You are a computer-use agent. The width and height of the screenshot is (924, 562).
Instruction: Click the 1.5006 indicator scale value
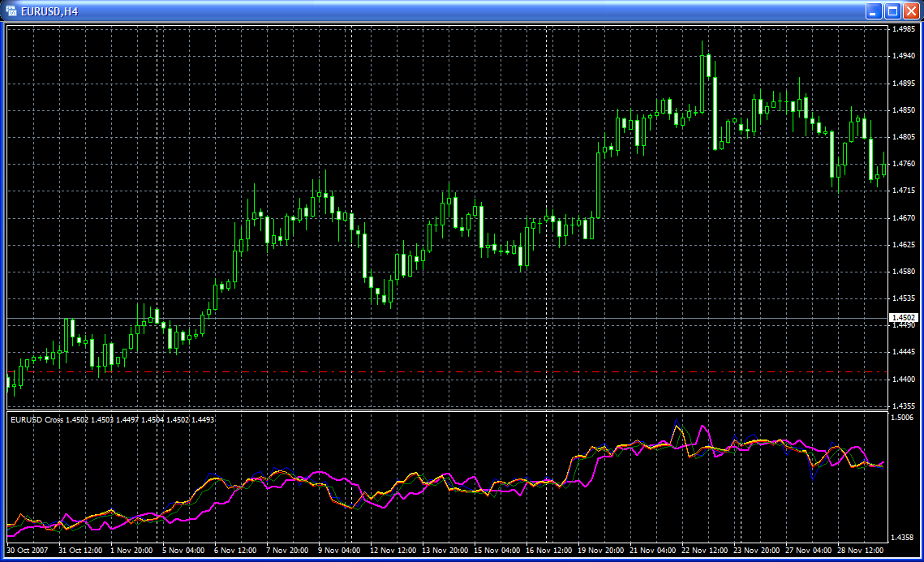coord(903,418)
